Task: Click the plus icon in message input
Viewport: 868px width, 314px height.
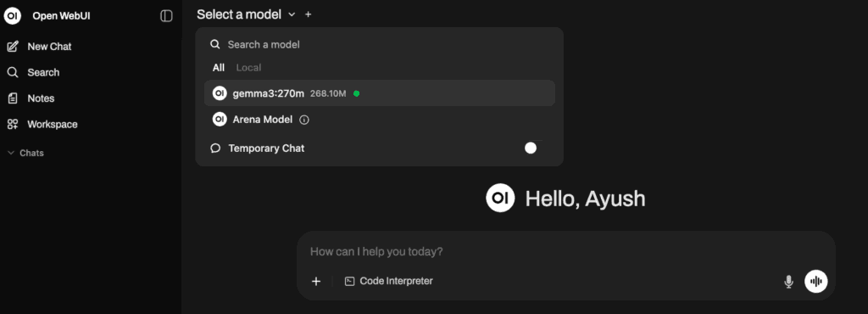Action: pos(316,281)
